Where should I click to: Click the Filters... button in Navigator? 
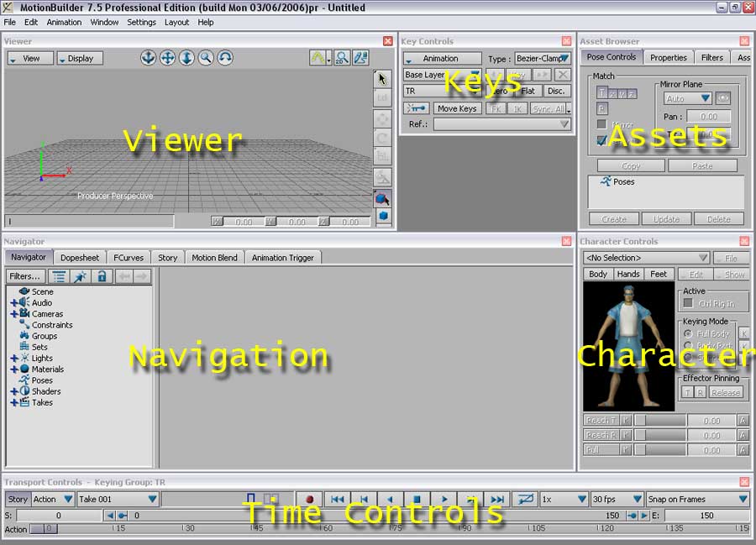tap(25, 276)
